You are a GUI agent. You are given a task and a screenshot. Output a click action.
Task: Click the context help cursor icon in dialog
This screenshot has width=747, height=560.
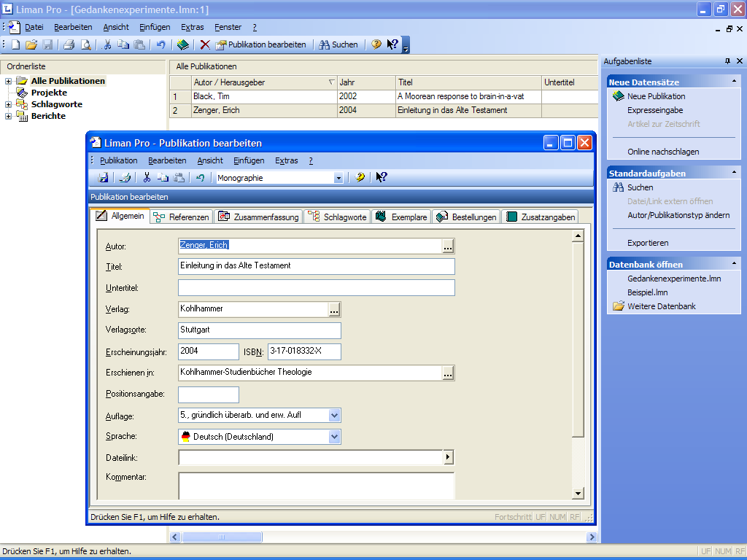pyautogui.click(x=381, y=177)
